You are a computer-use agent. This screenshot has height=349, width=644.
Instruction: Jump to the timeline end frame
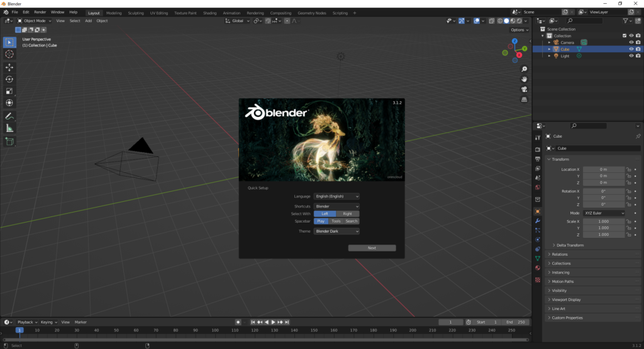(287, 323)
